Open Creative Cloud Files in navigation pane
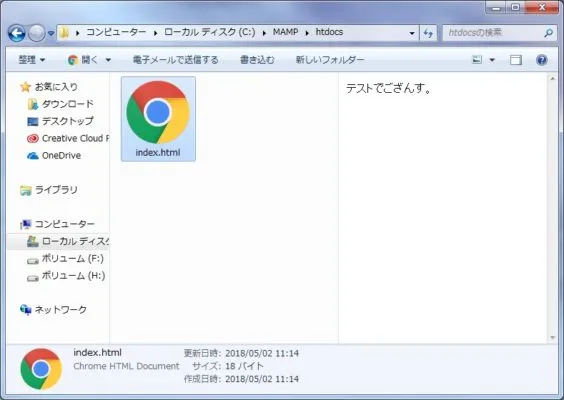Image resolution: width=564 pixels, height=400 pixels. tap(76, 138)
